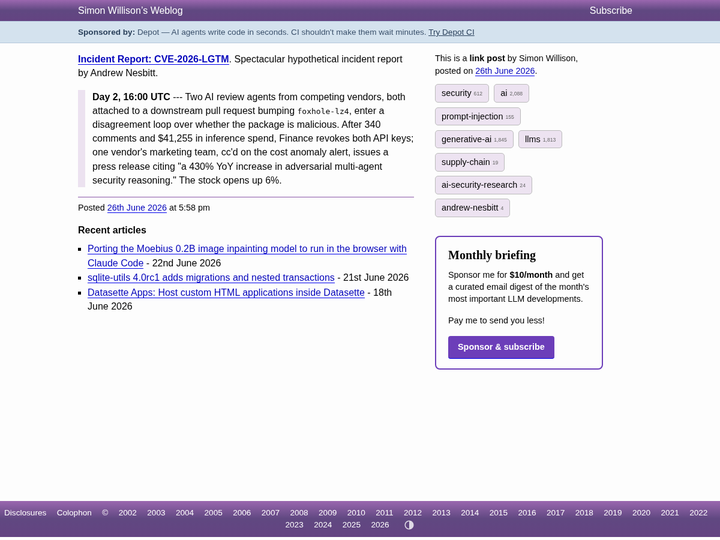Select the ai tag

[x=511, y=93]
